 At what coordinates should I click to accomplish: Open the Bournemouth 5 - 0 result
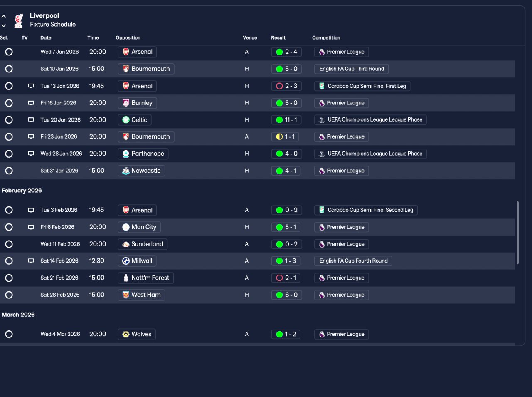point(286,69)
